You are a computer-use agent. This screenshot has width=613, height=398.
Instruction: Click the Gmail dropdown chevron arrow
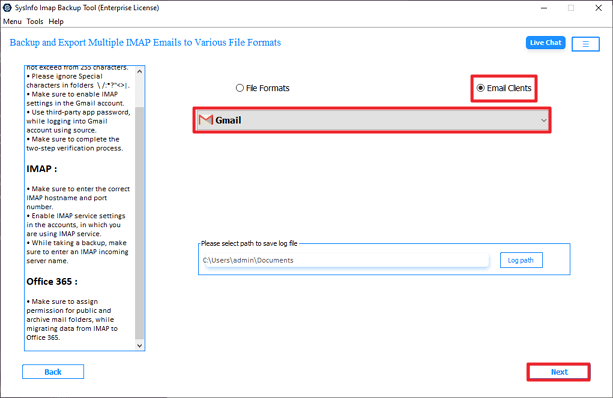click(x=543, y=120)
